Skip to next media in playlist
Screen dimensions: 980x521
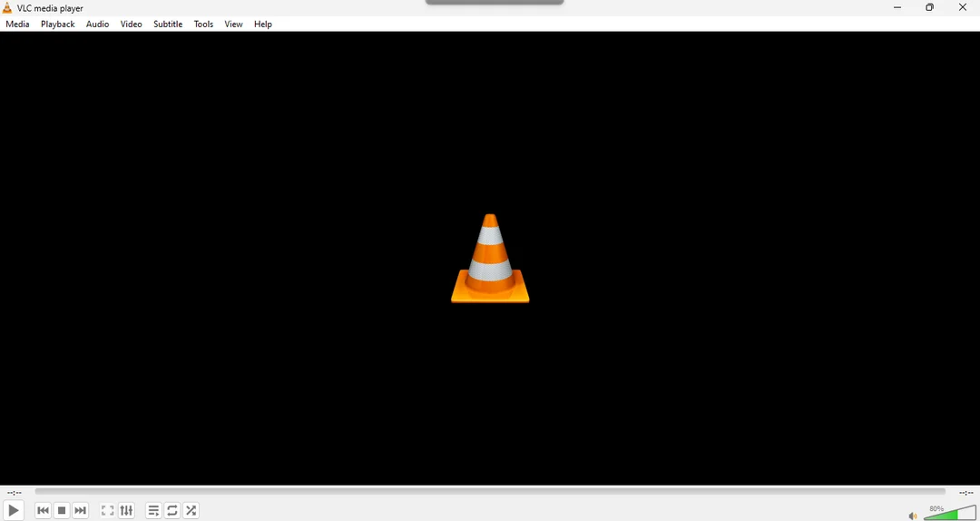click(80, 510)
